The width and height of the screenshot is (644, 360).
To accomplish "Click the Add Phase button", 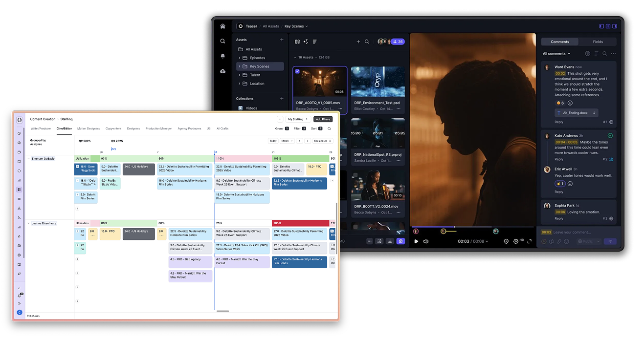I will pyautogui.click(x=323, y=119).
